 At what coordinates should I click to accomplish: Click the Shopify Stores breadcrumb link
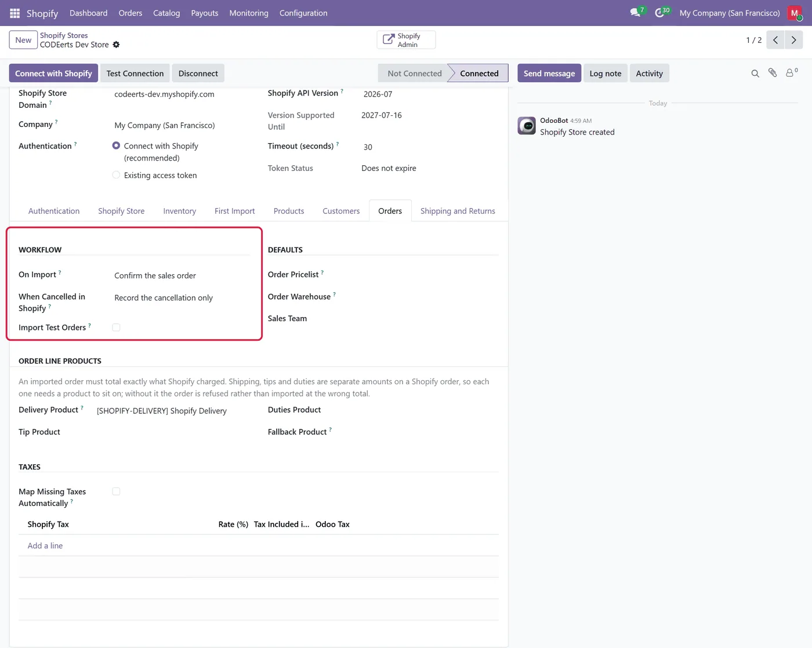64,35
